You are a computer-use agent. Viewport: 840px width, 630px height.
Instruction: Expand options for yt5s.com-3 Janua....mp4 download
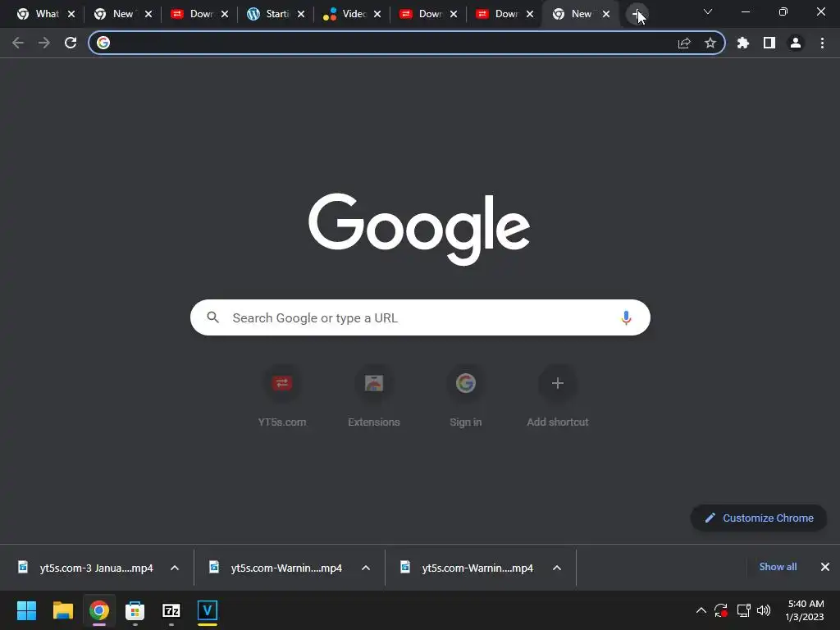[175, 568]
